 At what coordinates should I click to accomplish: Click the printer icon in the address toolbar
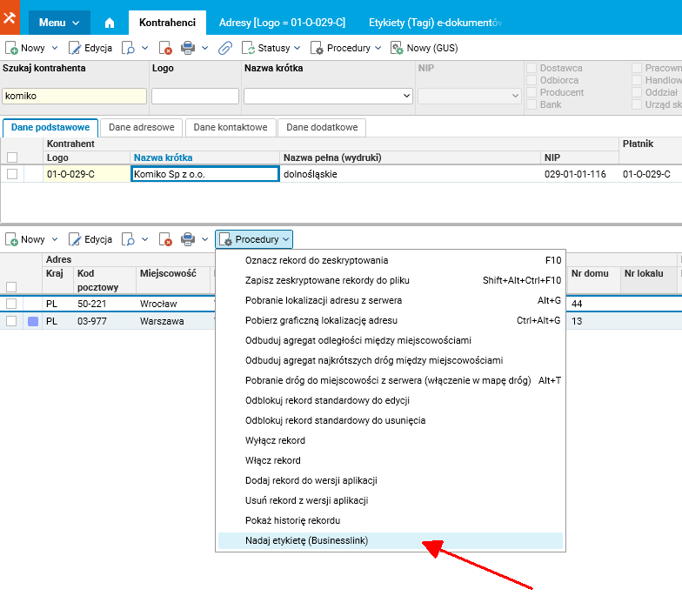188,239
